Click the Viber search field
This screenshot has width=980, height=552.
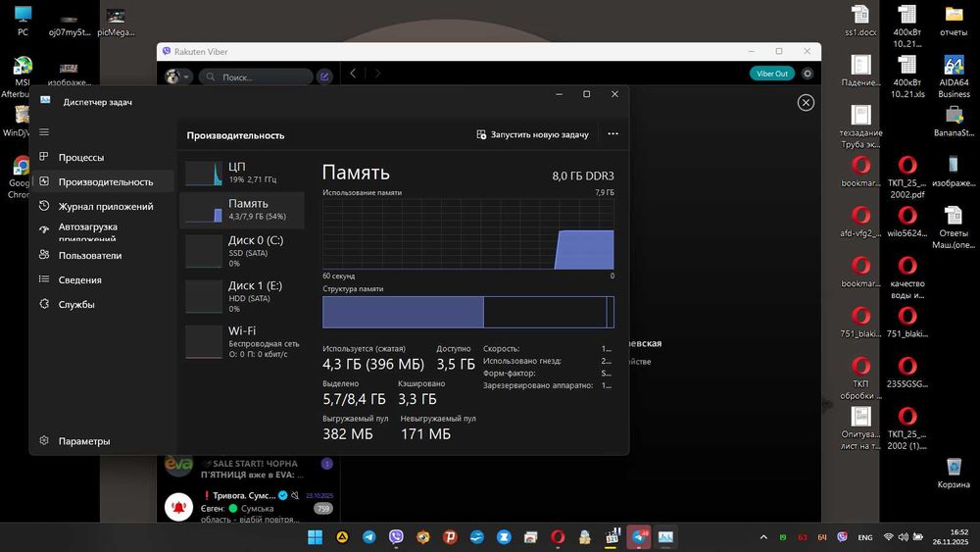point(256,76)
